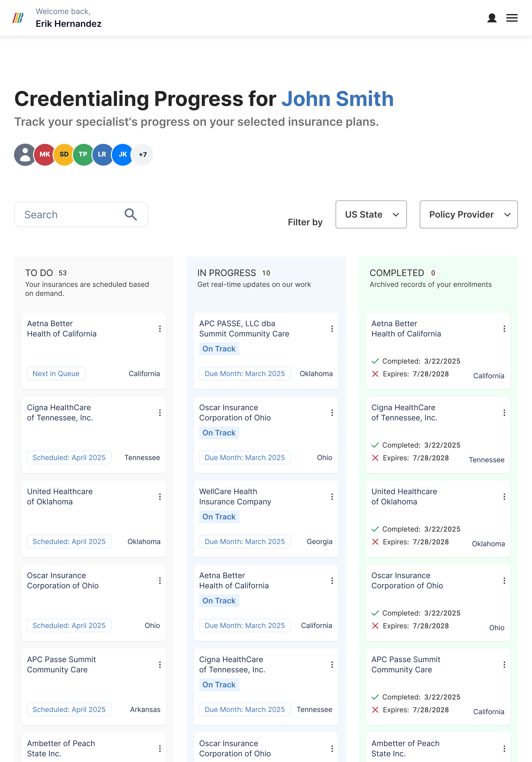This screenshot has width=532, height=762.
Task: Open the hamburger menu icon
Action: tap(512, 18)
